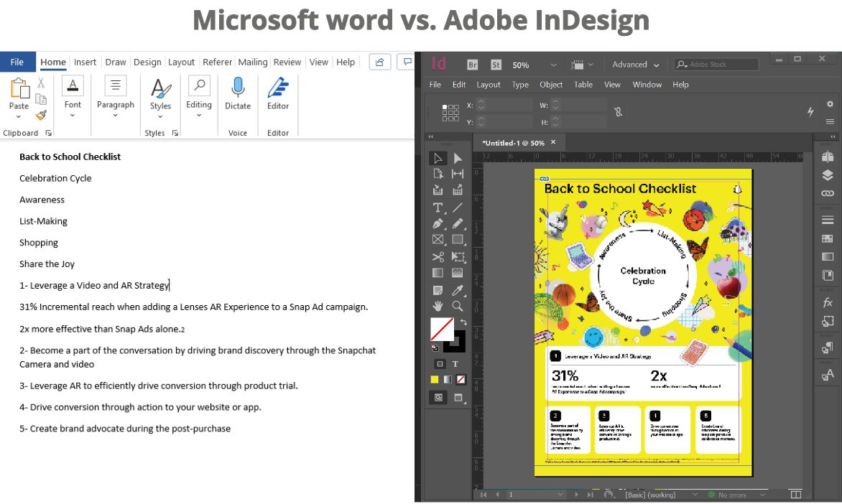Open the Advanced workspace switcher dropdown

(635, 65)
